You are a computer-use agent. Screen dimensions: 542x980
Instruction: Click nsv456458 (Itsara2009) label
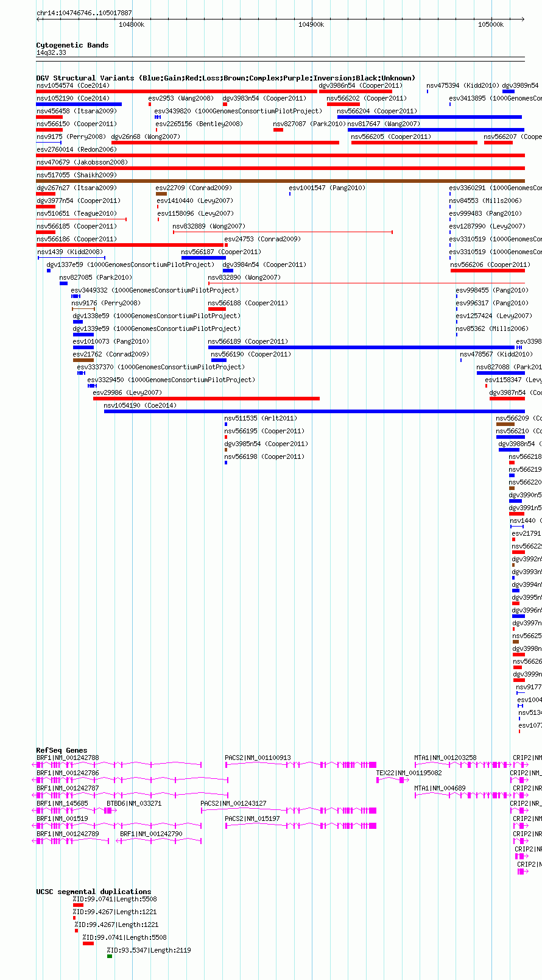[x=77, y=111]
